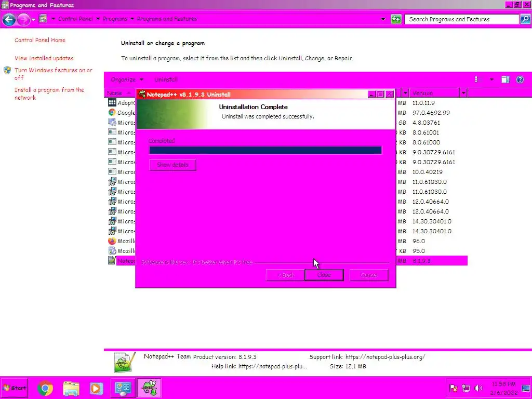Select version 97.0.4692.99 cell
This screenshot has width=532, height=399.
(x=431, y=113)
